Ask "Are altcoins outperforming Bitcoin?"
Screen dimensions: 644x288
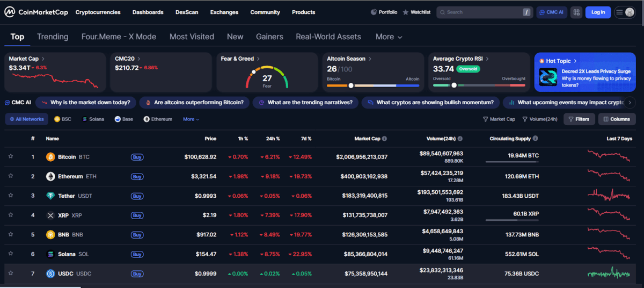(194, 102)
